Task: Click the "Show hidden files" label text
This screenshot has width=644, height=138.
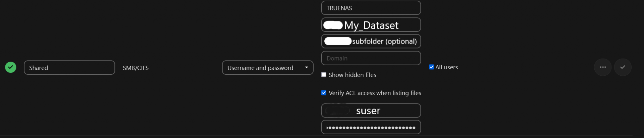Action: click(x=352, y=75)
